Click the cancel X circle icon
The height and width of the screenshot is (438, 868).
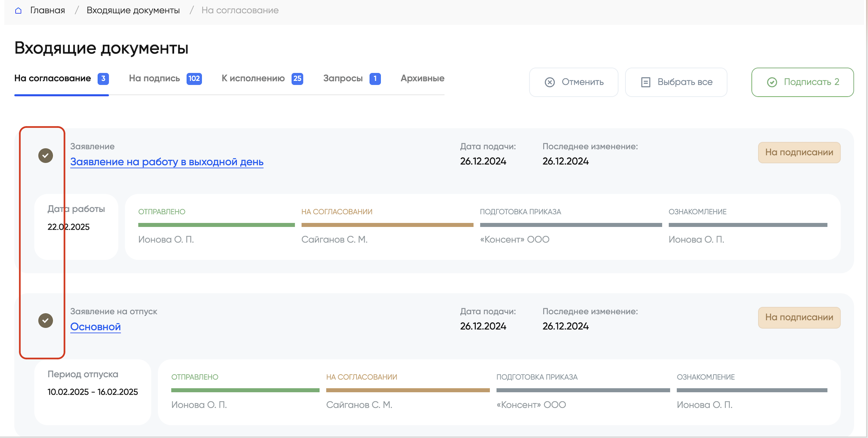tap(549, 82)
